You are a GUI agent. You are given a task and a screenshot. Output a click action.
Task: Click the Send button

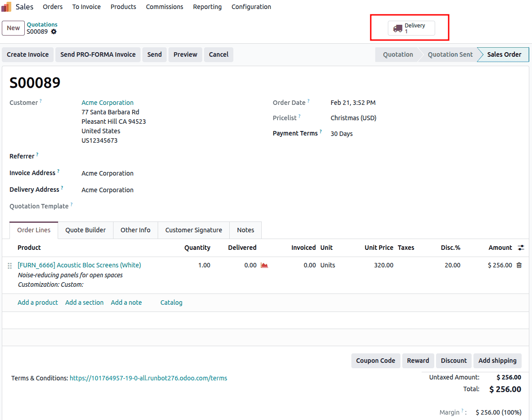click(x=155, y=54)
